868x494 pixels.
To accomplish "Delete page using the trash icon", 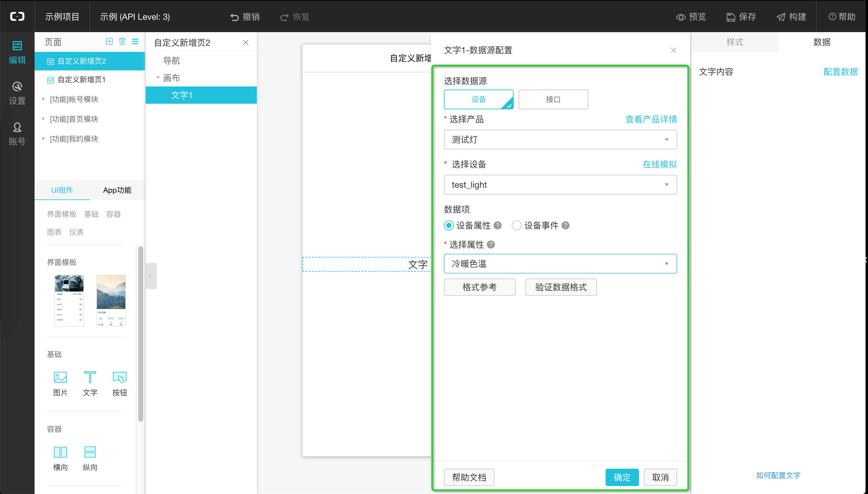I will pos(122,41).
